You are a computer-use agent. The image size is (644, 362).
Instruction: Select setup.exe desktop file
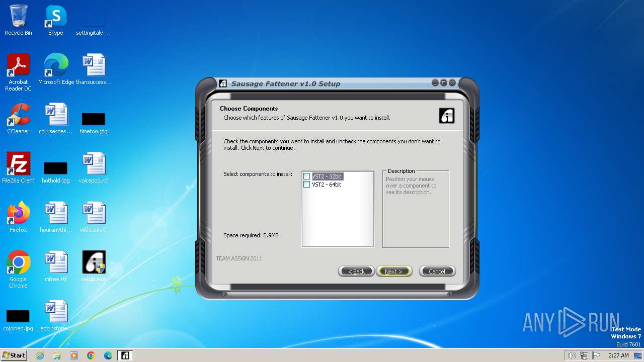point(94,266)
